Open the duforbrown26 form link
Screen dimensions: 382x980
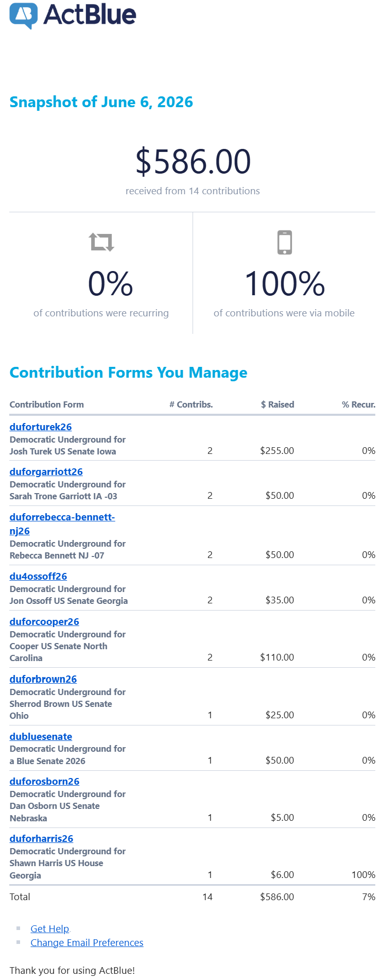coord(43,679)
